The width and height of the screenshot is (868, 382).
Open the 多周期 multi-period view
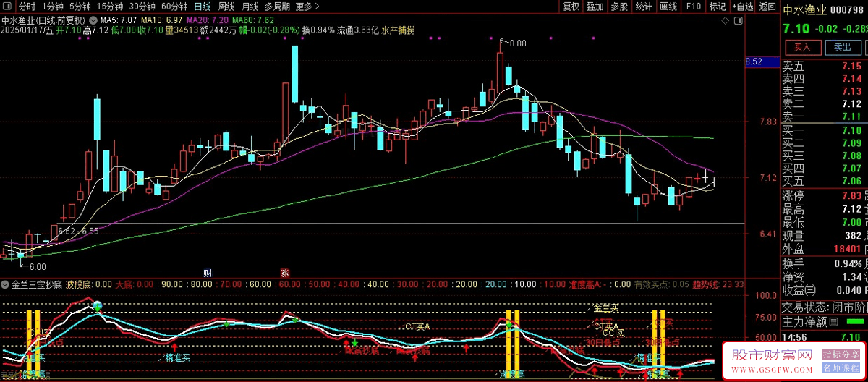coord(277,7)
